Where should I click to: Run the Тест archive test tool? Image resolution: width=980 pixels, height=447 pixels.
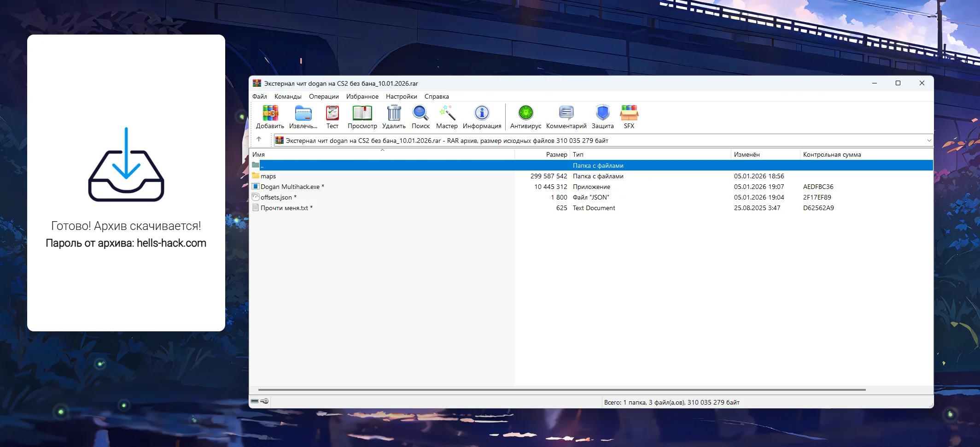332,113
